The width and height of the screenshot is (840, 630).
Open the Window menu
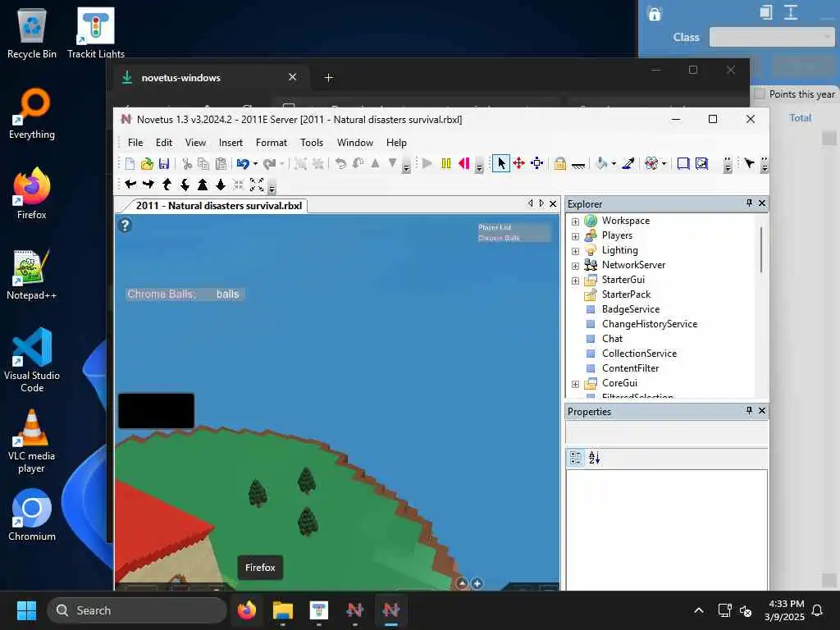(x=355, y=143)
